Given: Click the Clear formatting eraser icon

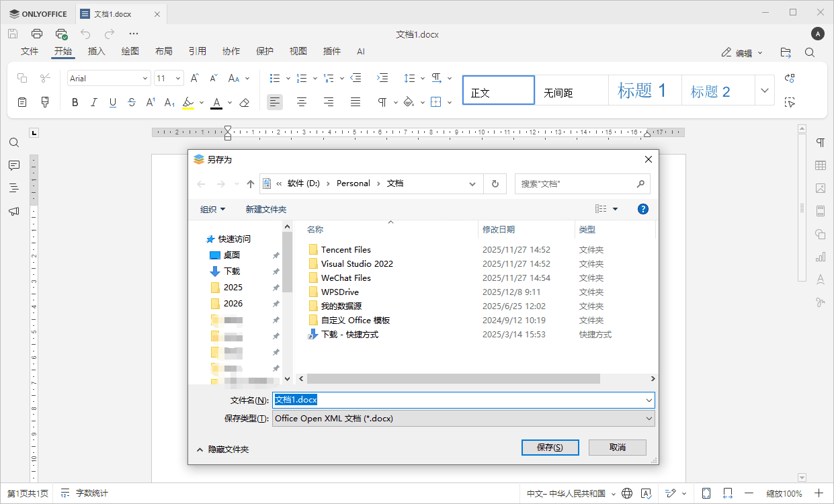Looking at the screenshot, I should pos(245,103).
